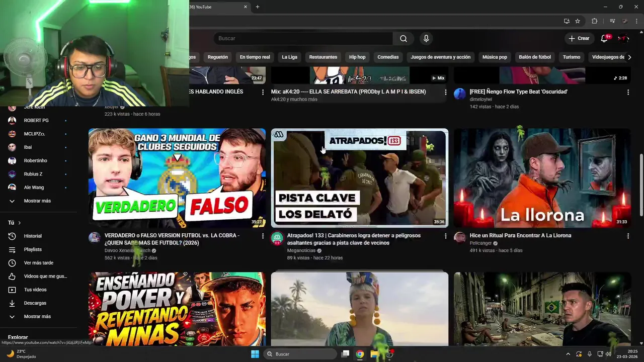Image resolution: width=644 pixels, height=362 pixels.
Task: Open Chrome media controls icon
Action: coord(612,21)
